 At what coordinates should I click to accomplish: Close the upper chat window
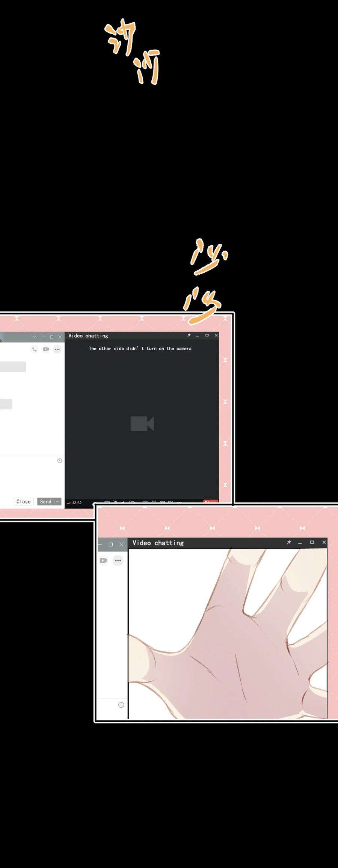(60, 337)
